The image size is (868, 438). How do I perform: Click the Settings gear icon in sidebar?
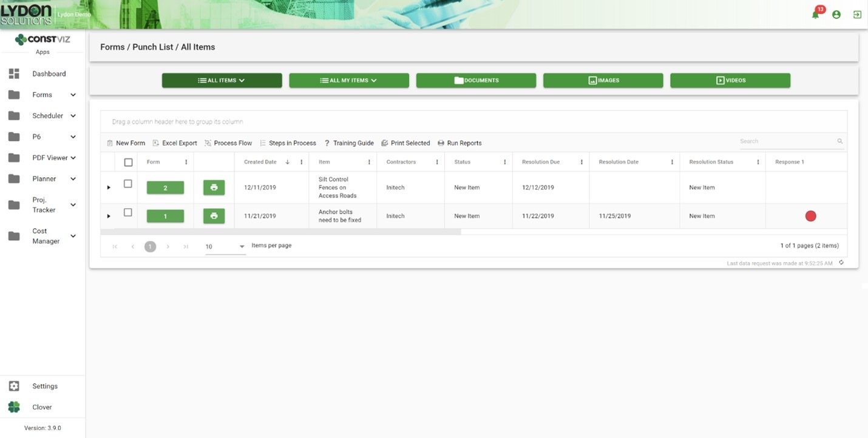14,386
